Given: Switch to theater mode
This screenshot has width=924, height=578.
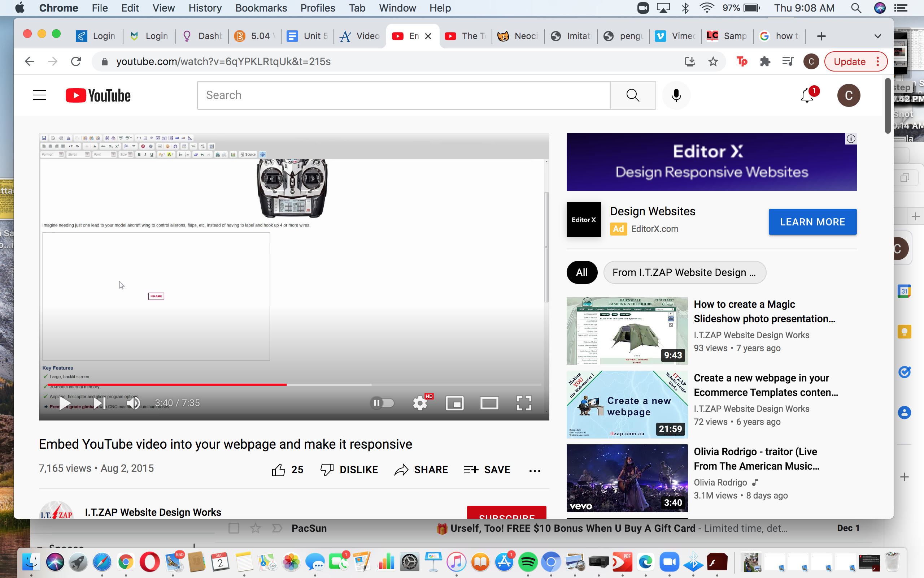Looking at the screenshot, I should [489, 403].
